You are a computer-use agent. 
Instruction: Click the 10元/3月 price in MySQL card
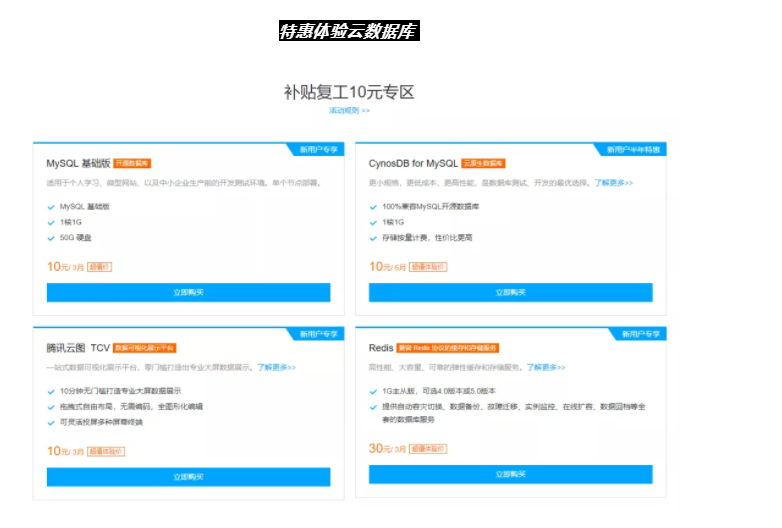65,267
